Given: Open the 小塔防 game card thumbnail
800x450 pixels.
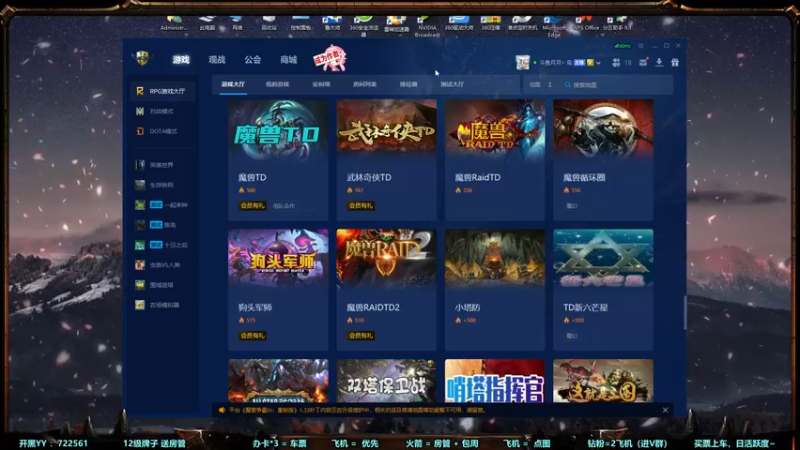Looking at the screenshot, I should (495, 260).
